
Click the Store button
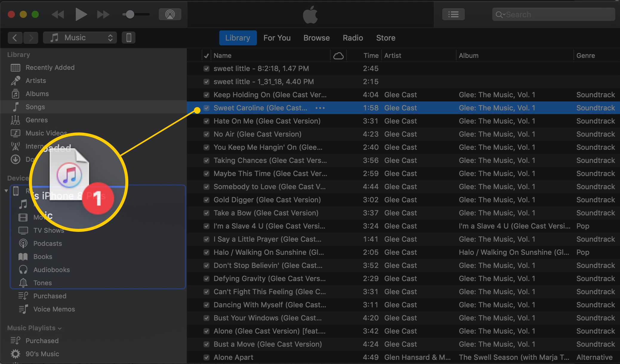(385, 37)
